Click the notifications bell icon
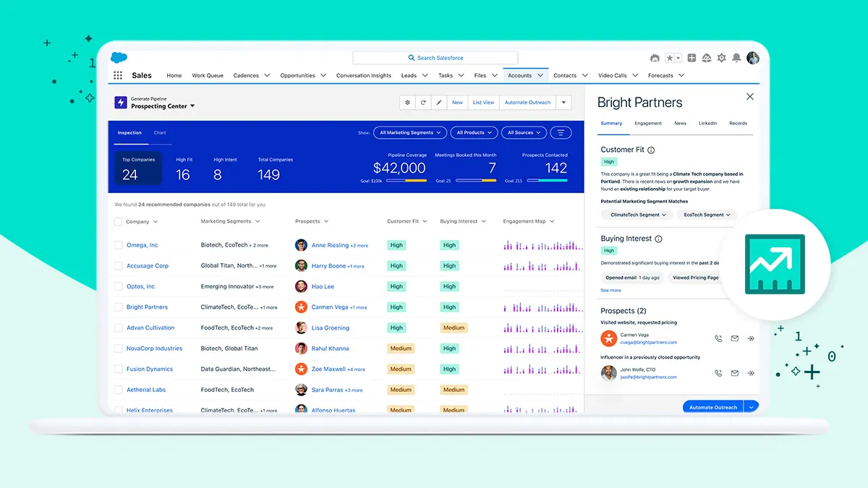This screenshot has width=868, height=488. tap(736, 59)
